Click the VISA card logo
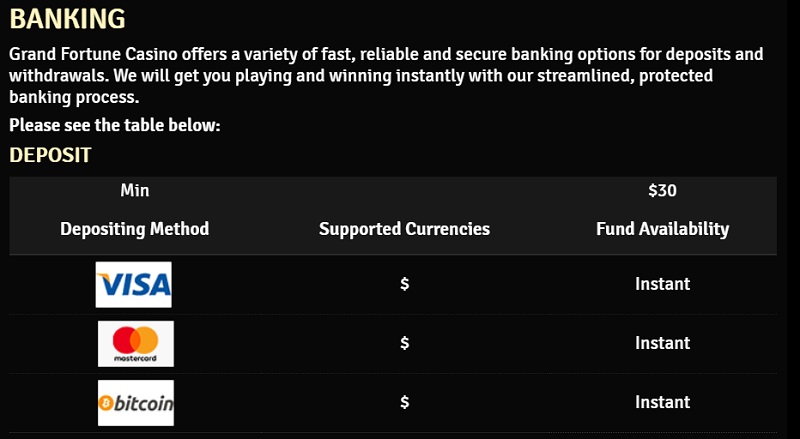This screenshot has width=800, height=439. coord(134,285)
